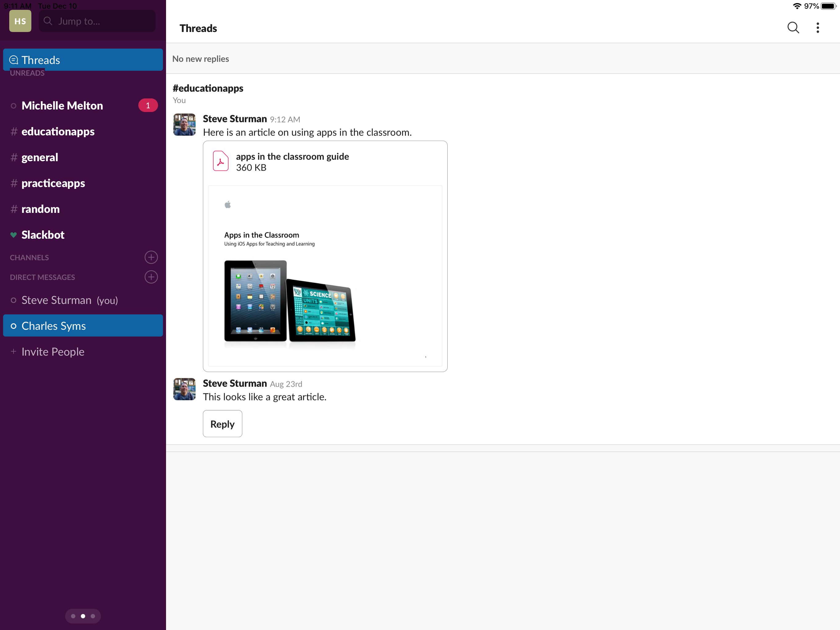840x630 pixels.
Task: Switch to the #general channel
Action: (x=39, y=157)
